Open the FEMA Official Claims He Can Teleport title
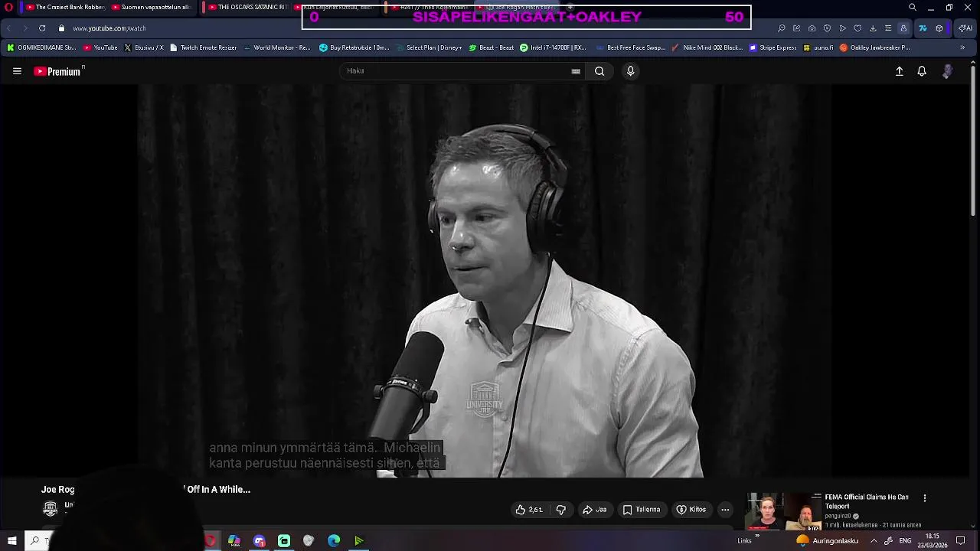The width and height of the screenshot is (980, 551). [867, 501]
